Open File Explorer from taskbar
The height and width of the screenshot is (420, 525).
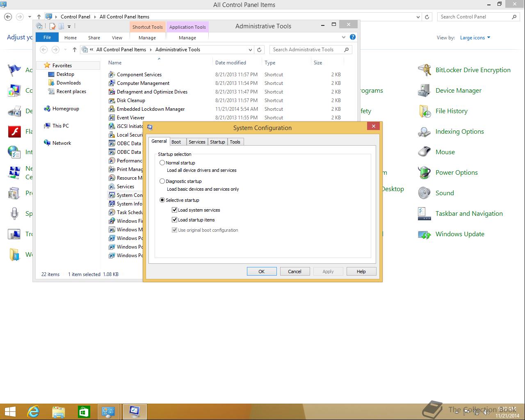click(59, 411)
